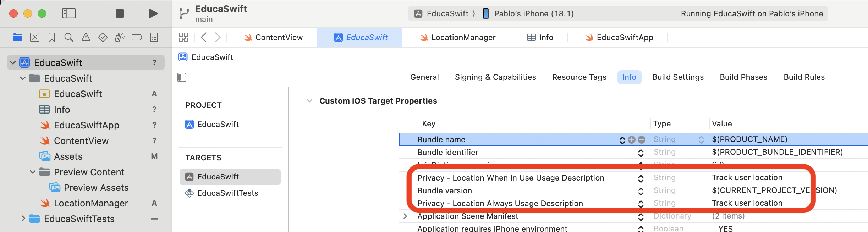
Task: Remove Bundle name row with minus button
Action: point(642,140)
